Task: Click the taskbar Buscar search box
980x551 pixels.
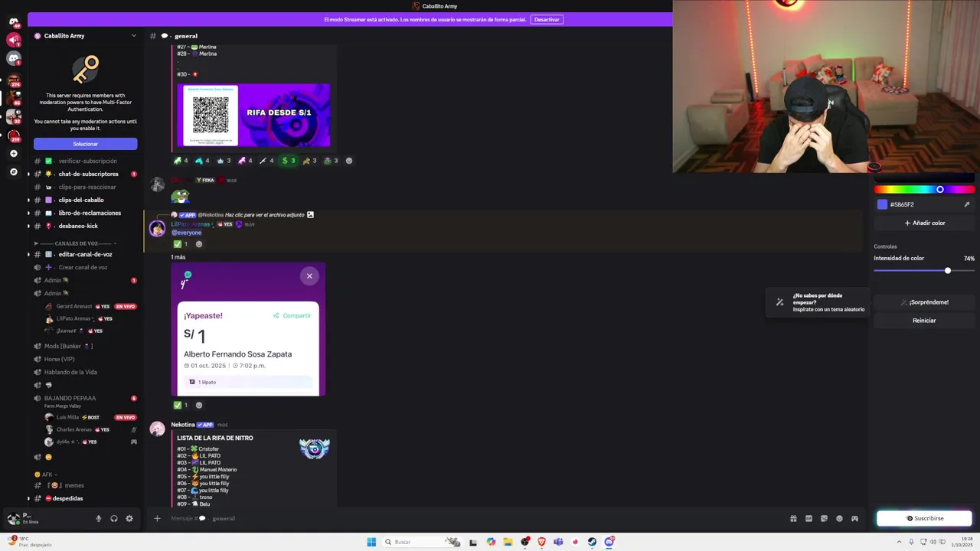Action: (421, 542)
